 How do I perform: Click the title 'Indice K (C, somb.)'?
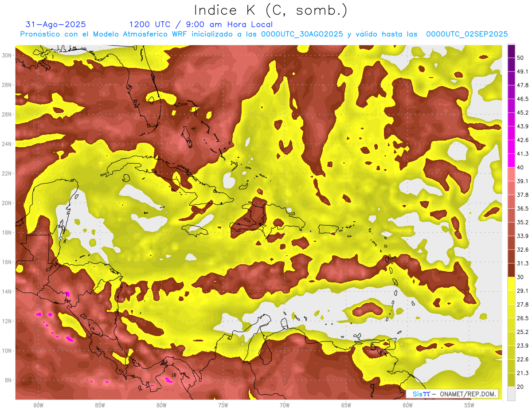coord(271,10)
